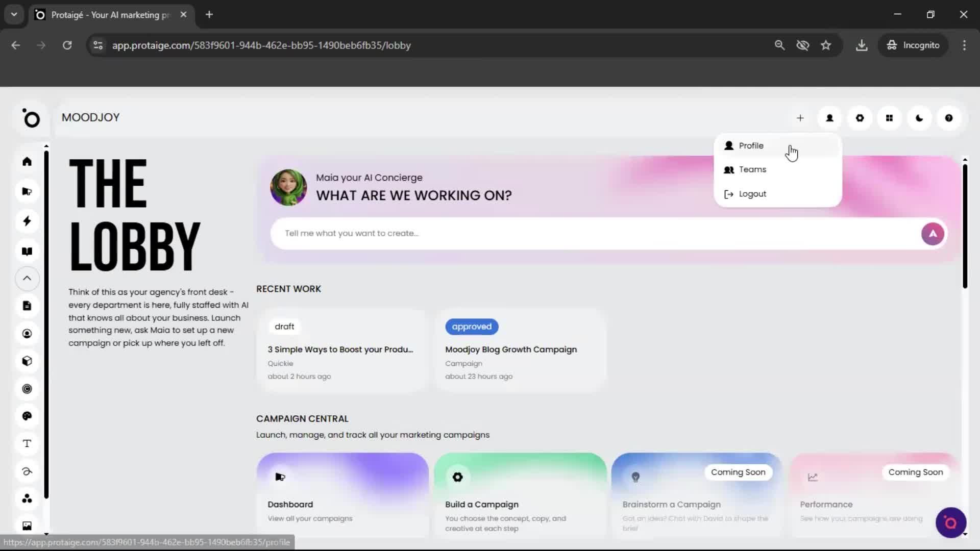
Task: Open the color palette sidebar icon
Action: [x=27, y=416]
